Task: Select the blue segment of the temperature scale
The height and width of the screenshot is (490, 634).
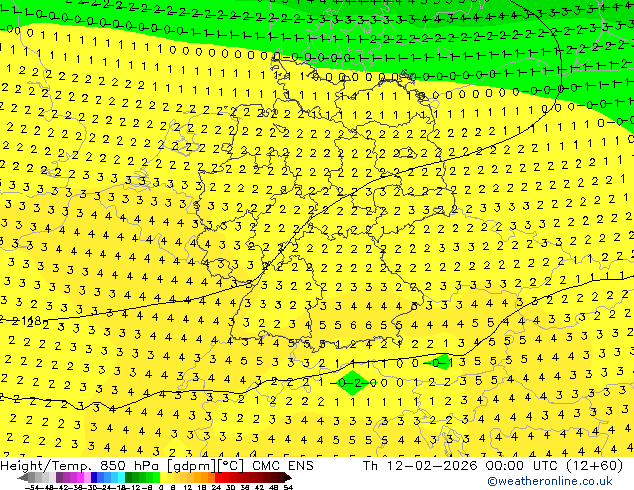Action: 107,477
